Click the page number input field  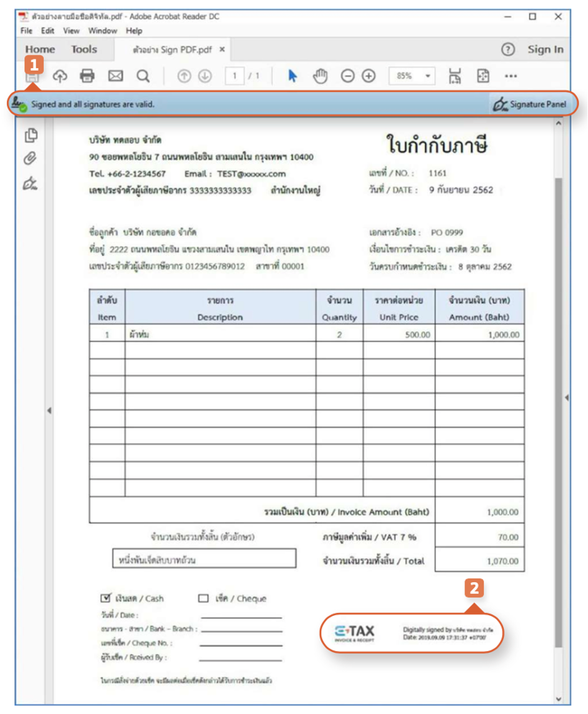pyautogui.click(x=235, y=76)
